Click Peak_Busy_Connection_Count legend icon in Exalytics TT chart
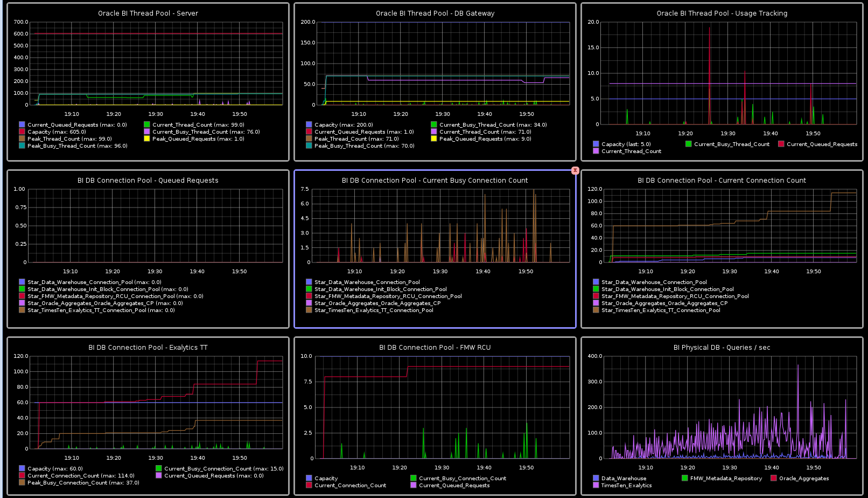 click(22, 483)
